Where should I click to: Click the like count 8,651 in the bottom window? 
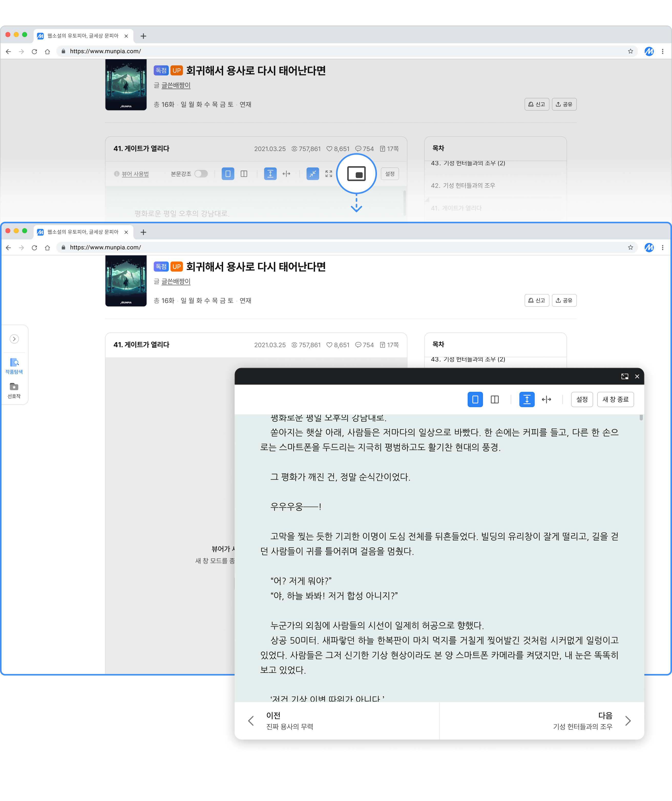338,345
